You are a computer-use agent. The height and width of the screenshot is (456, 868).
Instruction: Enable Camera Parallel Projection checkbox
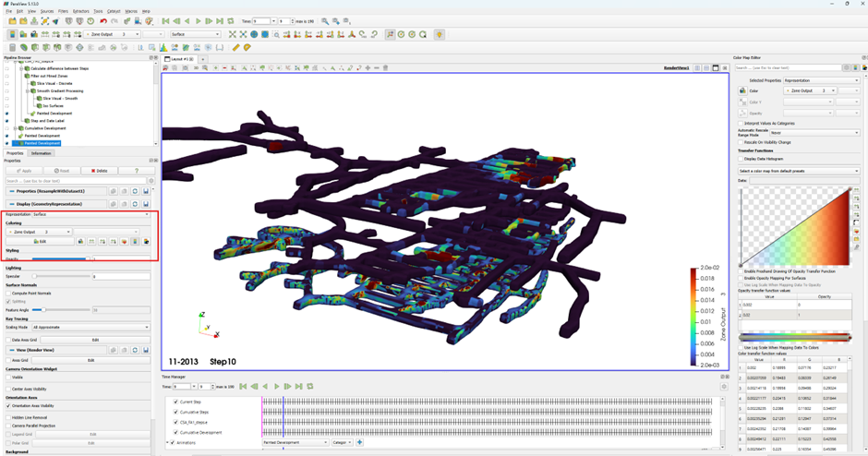(x=8, y=426)
